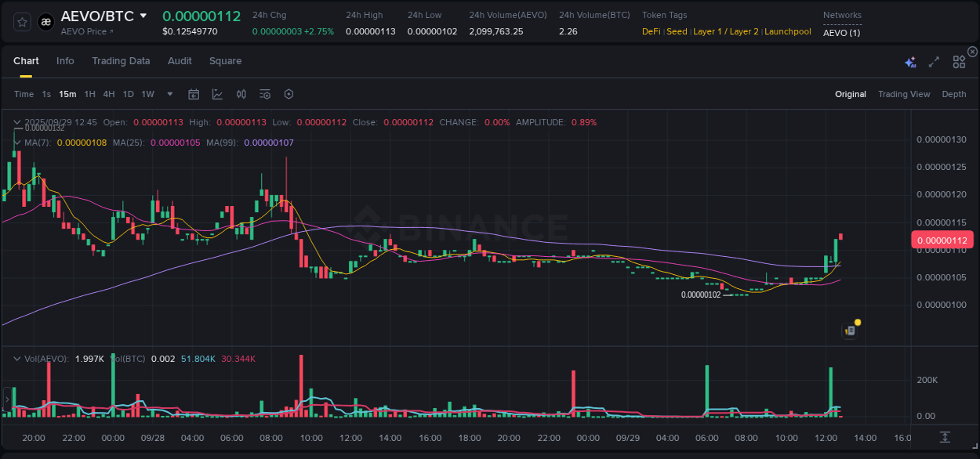This screenshot has width=980, height=459.
Task: Open the widgets layout icon
Action: coord(958,61)
